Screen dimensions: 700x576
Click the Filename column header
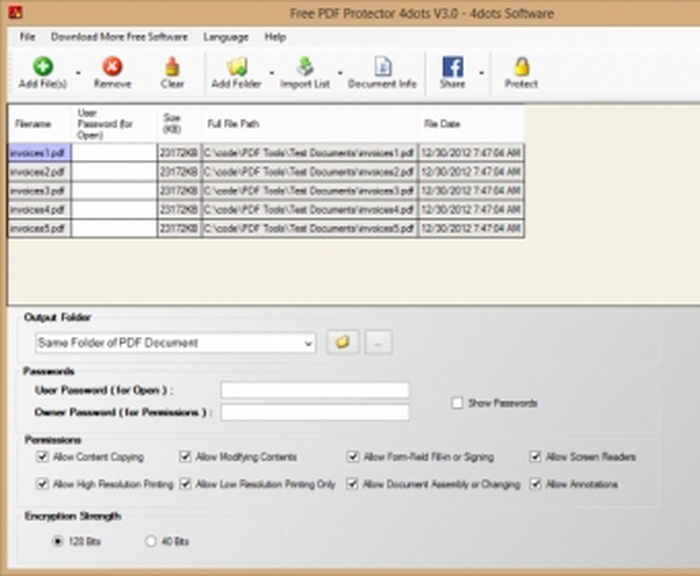point(39,124)
